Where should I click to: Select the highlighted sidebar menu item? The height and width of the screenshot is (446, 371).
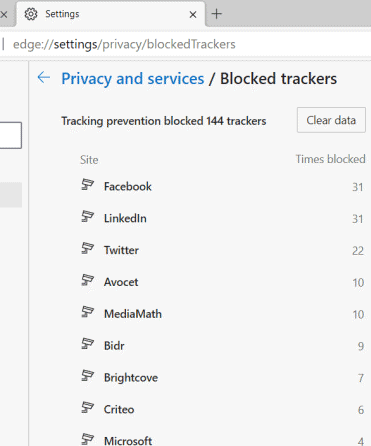tap(11, 195)
